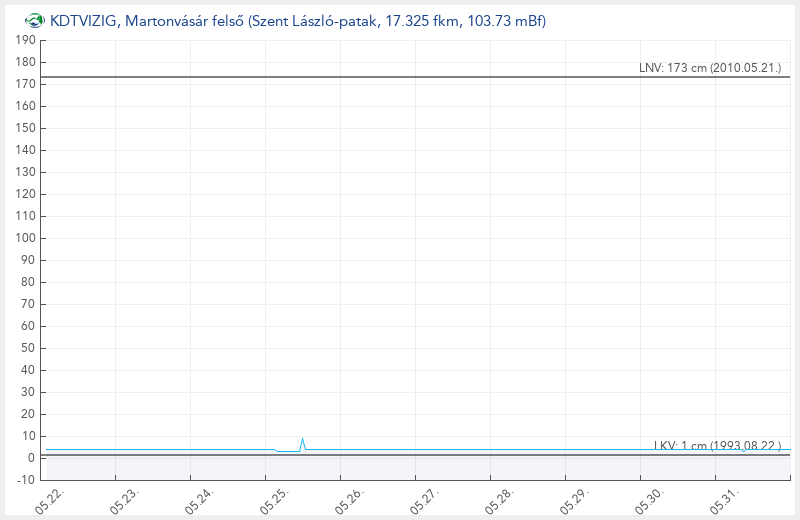Click the 190 value on y-axis
Image resolution: width=800 pixels, height=520 pixels.
tap(26, 40)
